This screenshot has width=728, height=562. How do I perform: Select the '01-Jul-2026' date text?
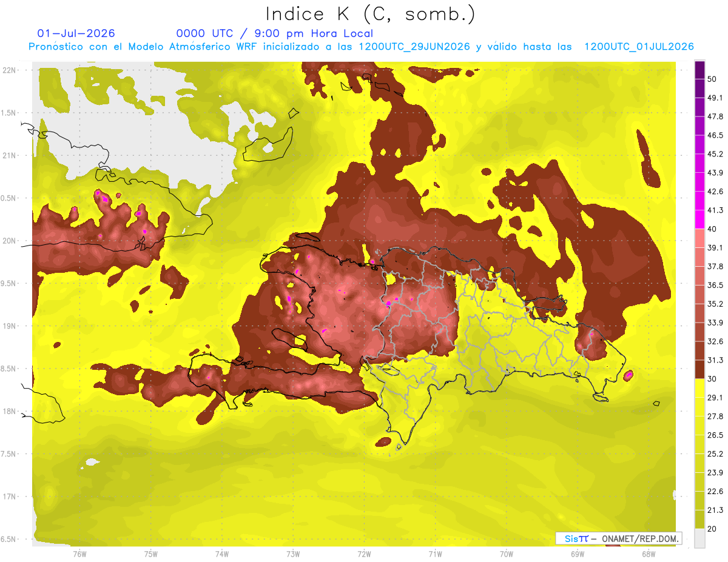coord(76,33)
